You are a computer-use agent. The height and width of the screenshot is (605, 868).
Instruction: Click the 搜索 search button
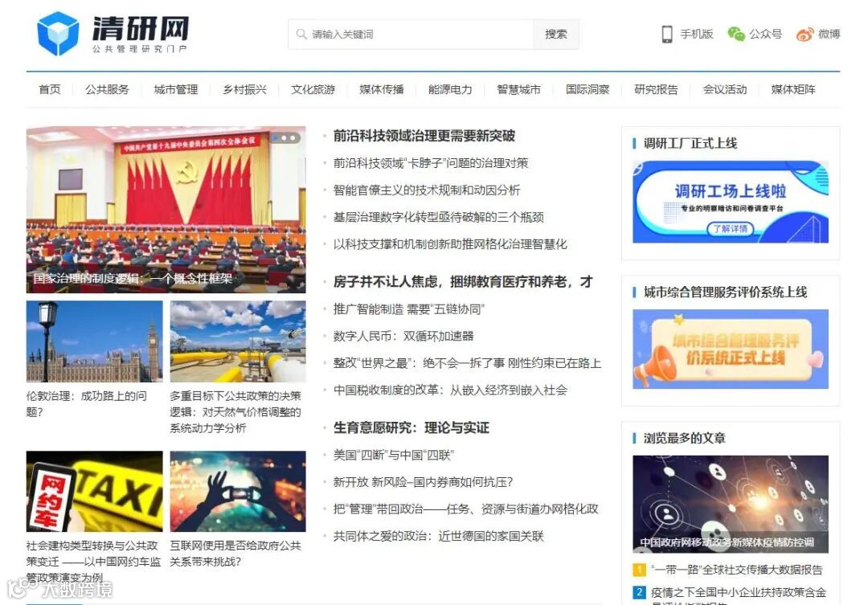click(556, 35)
